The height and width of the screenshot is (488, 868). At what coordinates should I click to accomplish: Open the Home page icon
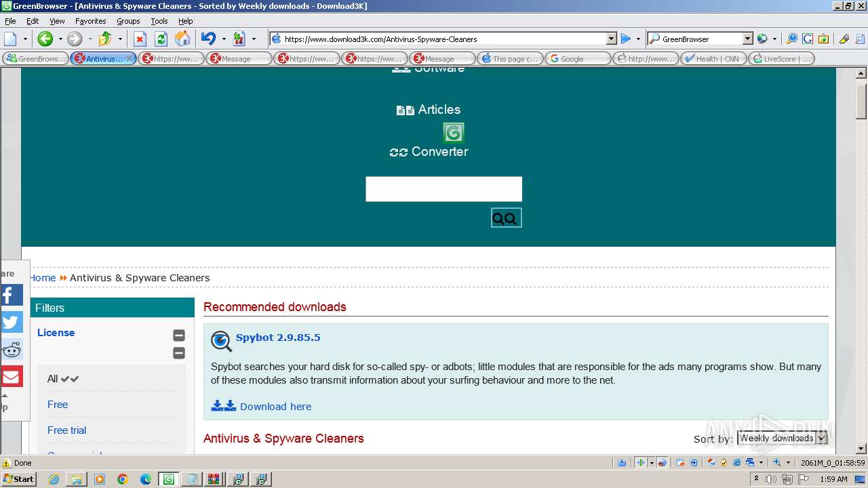pos(182,39)
